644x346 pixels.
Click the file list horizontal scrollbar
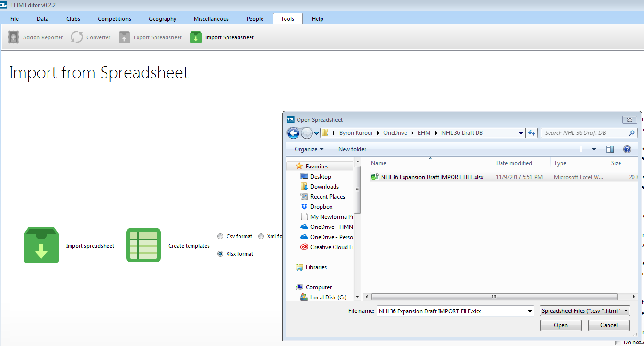coord(494,297)
